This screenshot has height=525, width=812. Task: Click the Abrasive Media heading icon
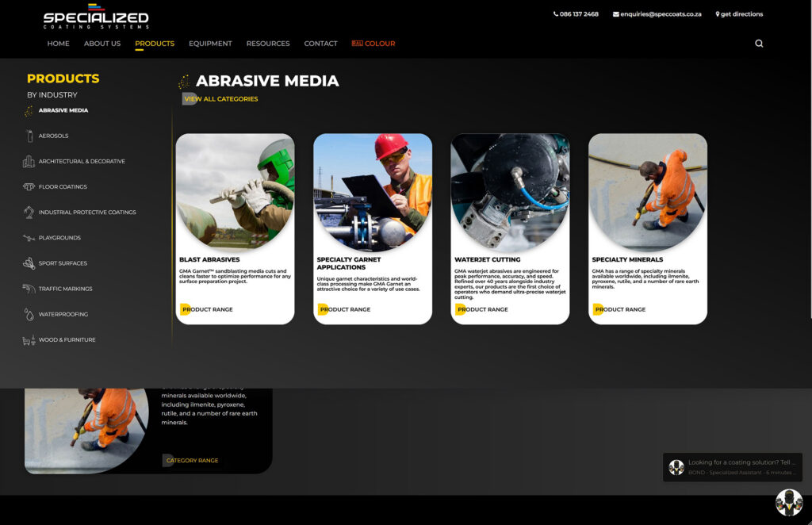184,81
